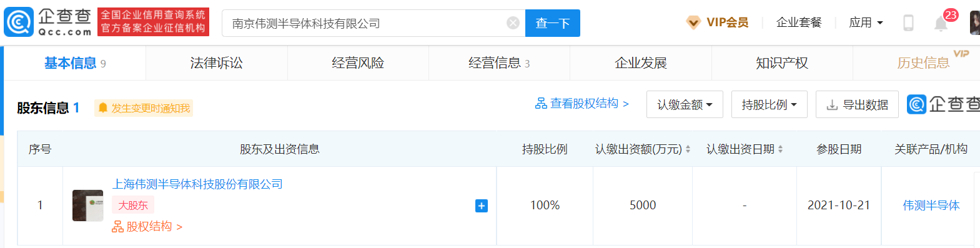Viewport: 980px width, 248px height.
Task: Open 企业套餐 in the header
Action: point(799,22)
